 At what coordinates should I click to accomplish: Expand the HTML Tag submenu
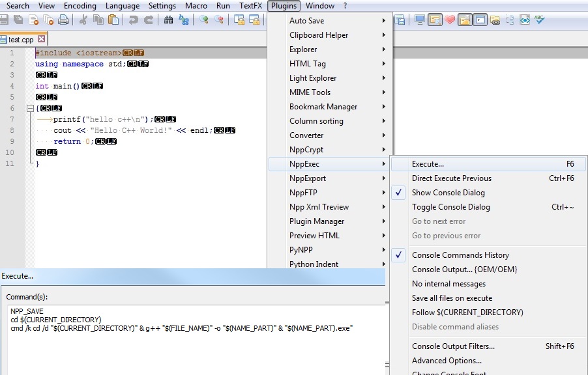[330, 64]
